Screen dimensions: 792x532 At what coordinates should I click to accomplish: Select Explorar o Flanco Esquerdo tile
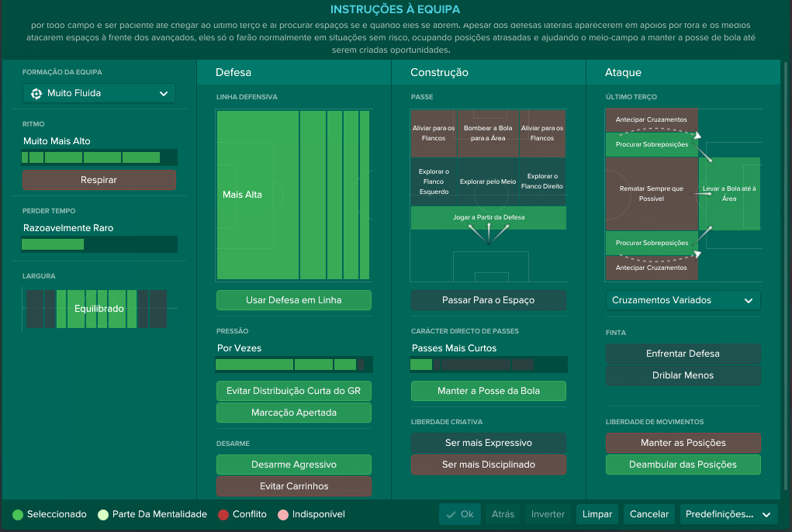tap(434, 181)
